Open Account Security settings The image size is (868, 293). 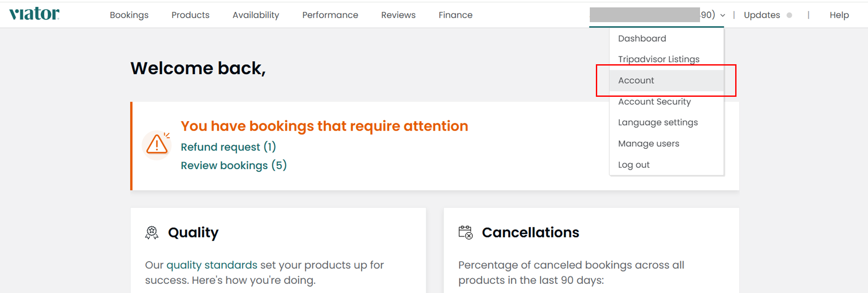tap(654, 102)
